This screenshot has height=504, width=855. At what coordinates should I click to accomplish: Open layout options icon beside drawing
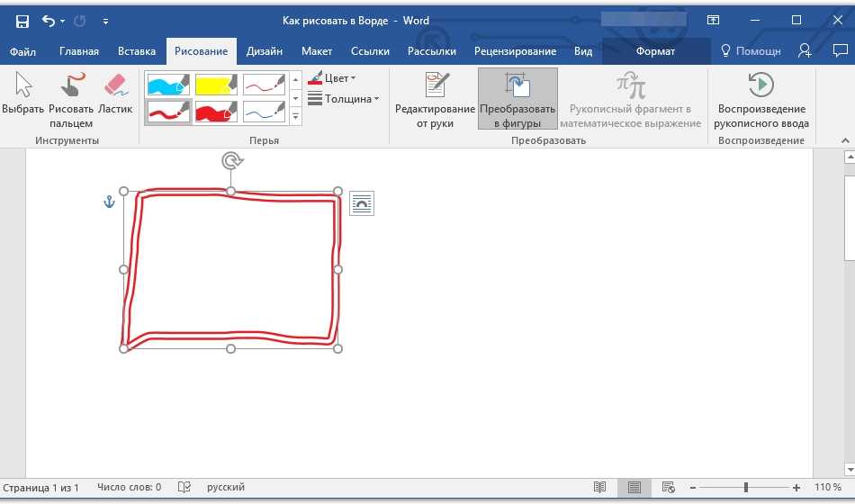pos(361,203)
